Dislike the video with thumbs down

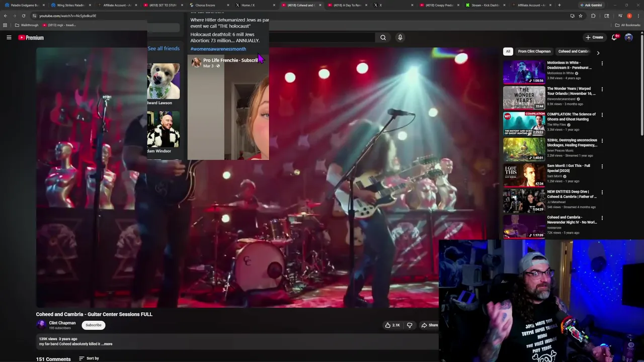410,325
